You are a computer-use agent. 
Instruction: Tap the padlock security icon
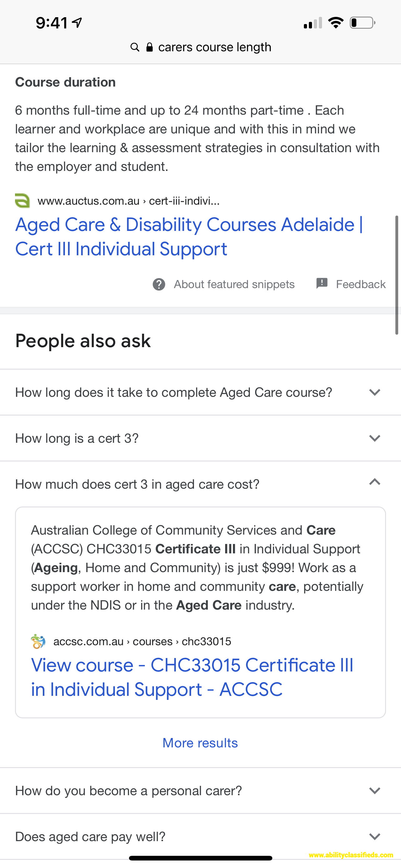[150, 47]
